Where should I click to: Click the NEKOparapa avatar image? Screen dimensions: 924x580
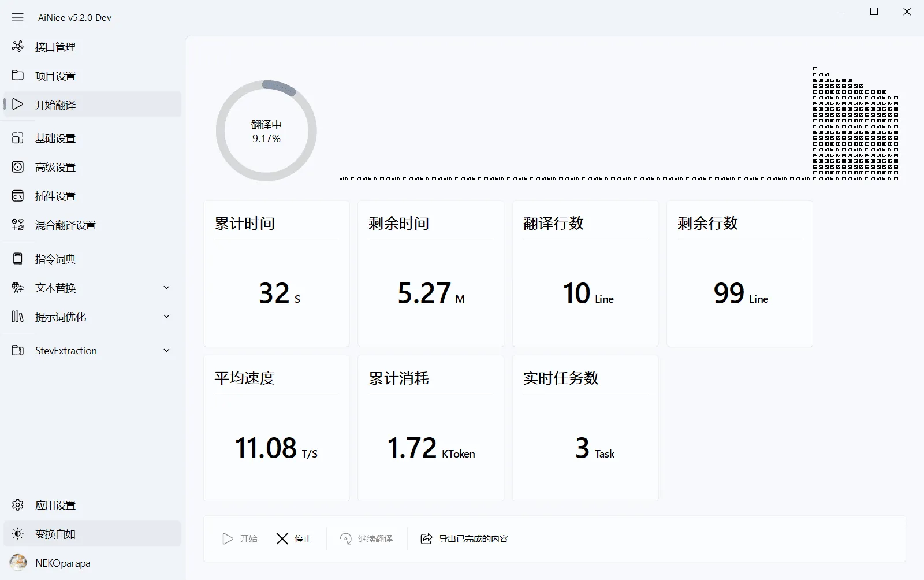(18, 563)
